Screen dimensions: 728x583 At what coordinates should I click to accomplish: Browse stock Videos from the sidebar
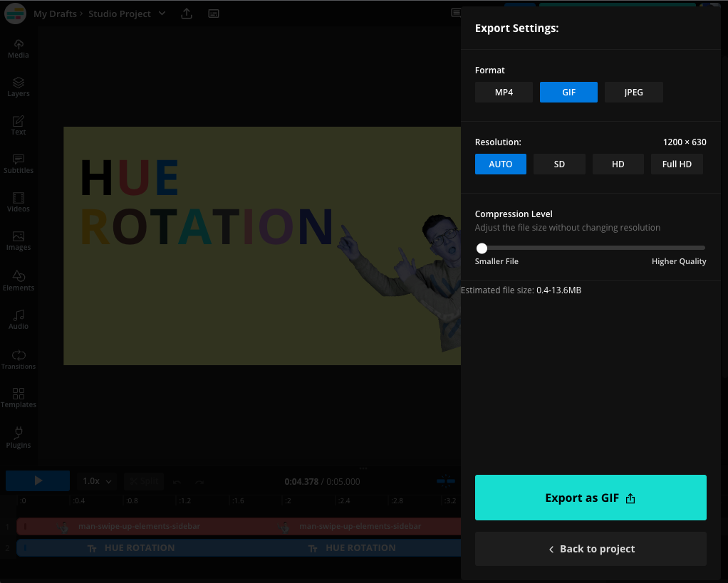tap(18, 203)
